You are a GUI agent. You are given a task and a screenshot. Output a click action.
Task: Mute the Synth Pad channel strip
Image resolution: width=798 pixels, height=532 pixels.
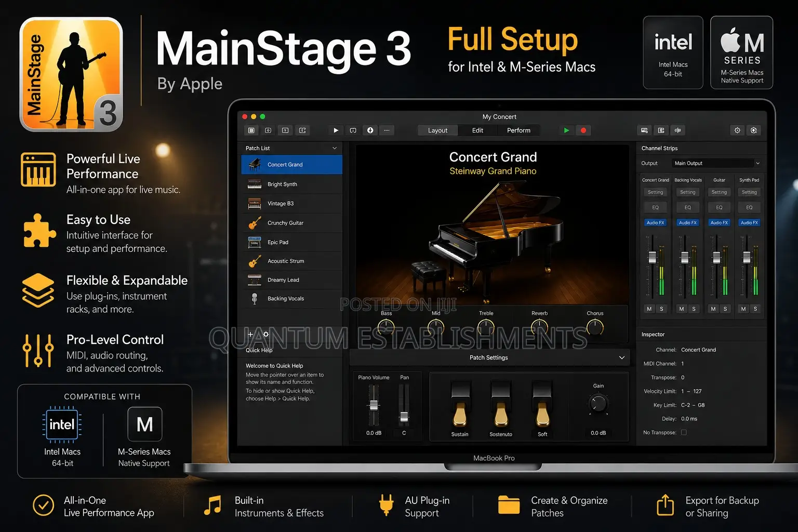(x=743, y=309)
